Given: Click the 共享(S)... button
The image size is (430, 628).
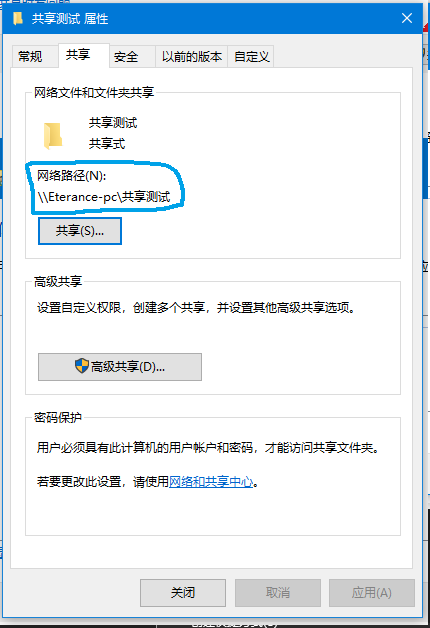Looking at the screenshot, I should tap(80, 231).
